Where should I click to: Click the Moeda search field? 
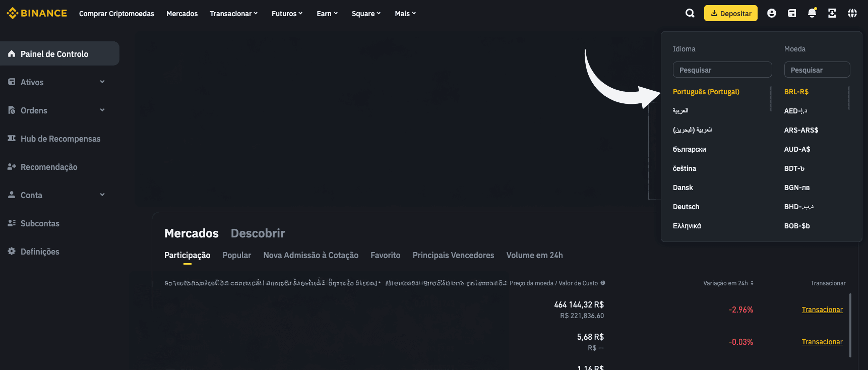coord(817,70)
